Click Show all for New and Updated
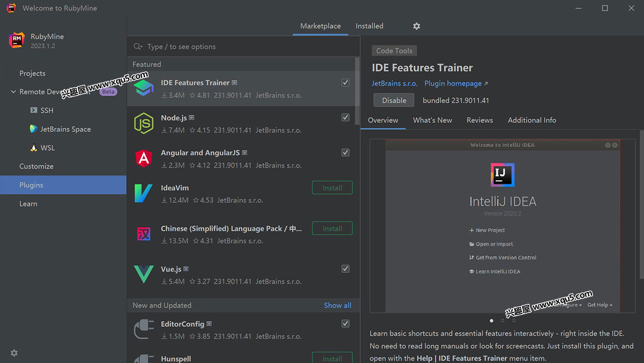Image resolution: width=644 pixels, height=363 pixels. coord(338,306)
